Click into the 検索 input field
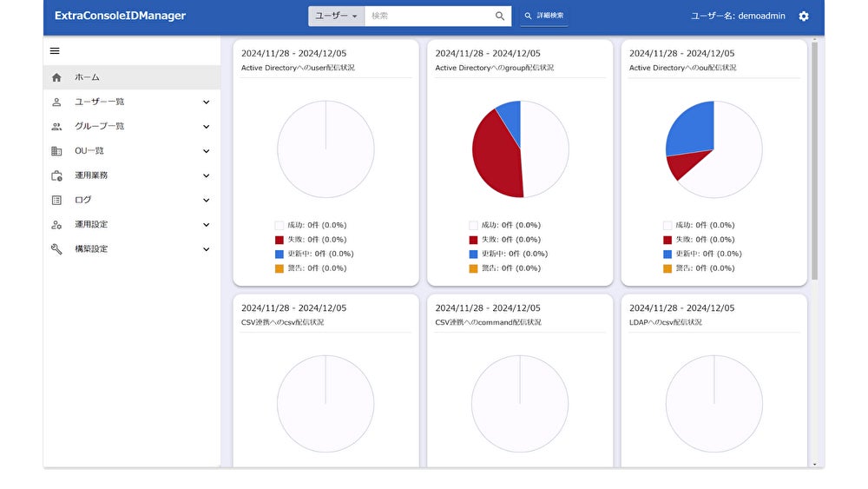 [430, 16]
